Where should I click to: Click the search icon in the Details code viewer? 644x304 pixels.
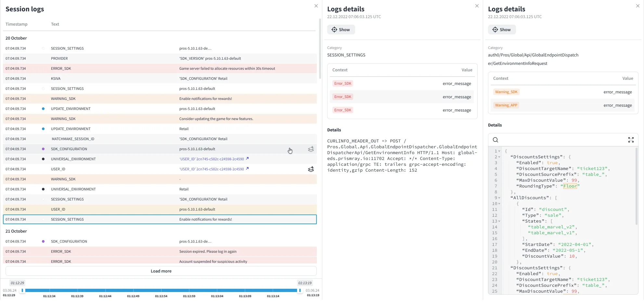tap(496, 140)
